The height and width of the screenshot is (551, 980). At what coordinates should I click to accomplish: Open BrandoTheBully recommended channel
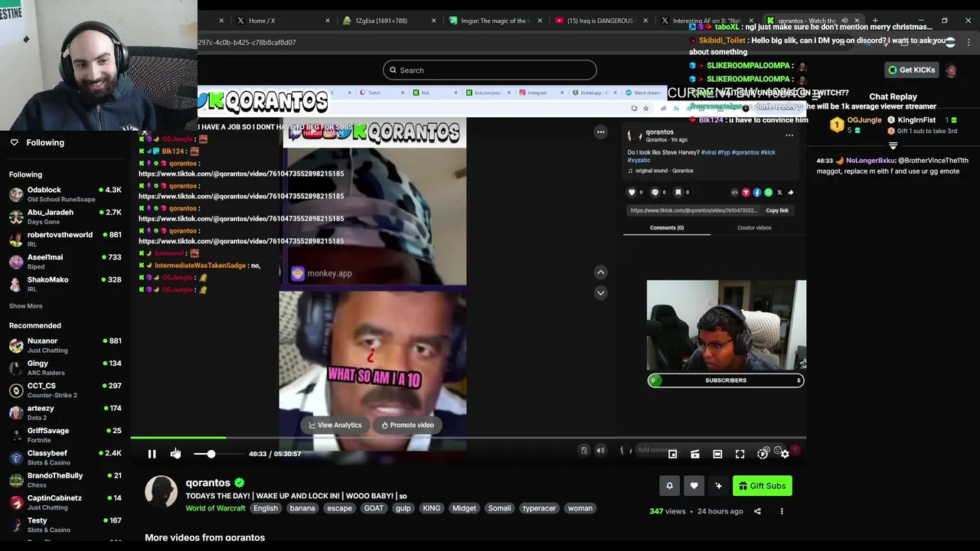(x=65, y=480)
